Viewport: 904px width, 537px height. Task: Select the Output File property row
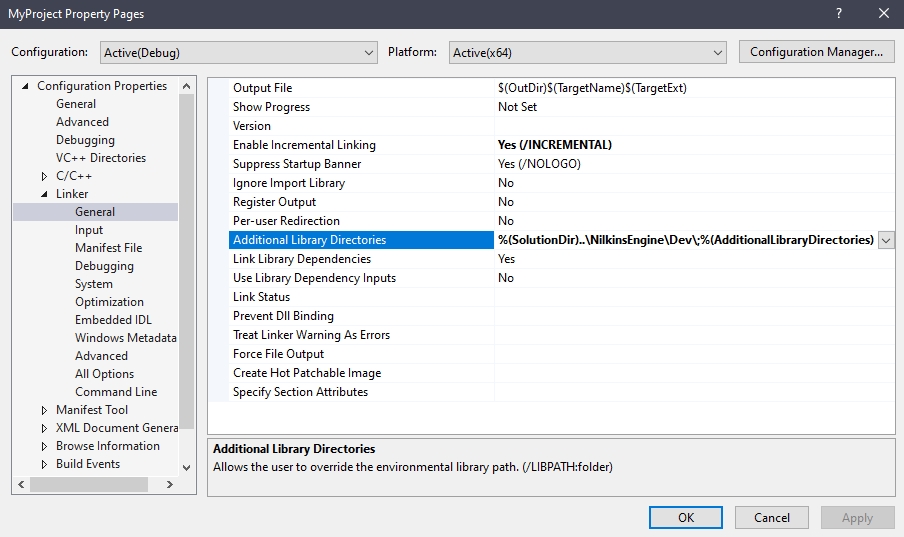pos(562,88)
